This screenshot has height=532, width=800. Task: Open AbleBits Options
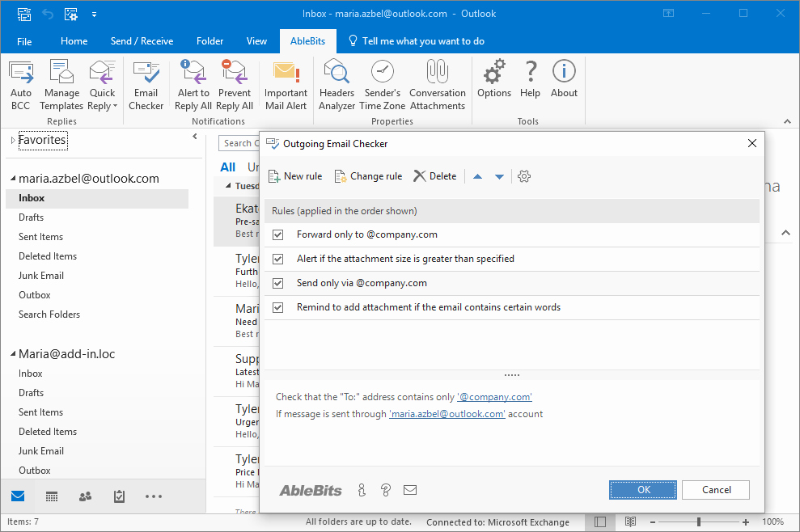click(x=494, y=79)
